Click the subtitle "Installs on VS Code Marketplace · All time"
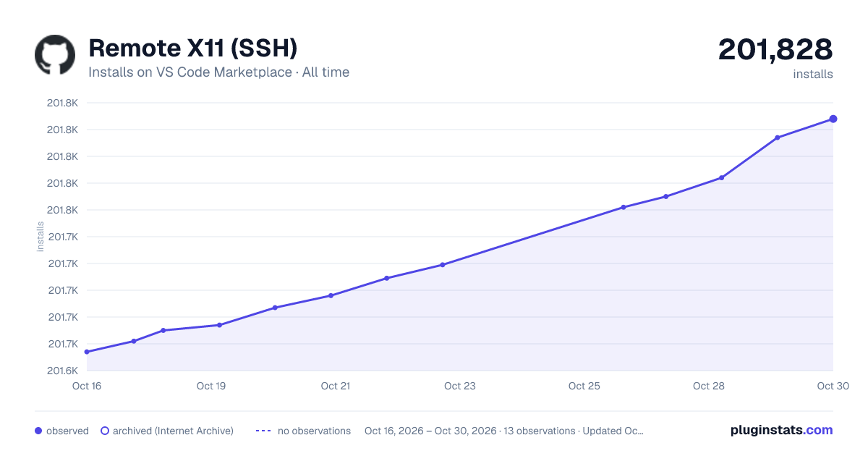Image resolution: width=868 pixels, height=456 pixels. (219, 72)
